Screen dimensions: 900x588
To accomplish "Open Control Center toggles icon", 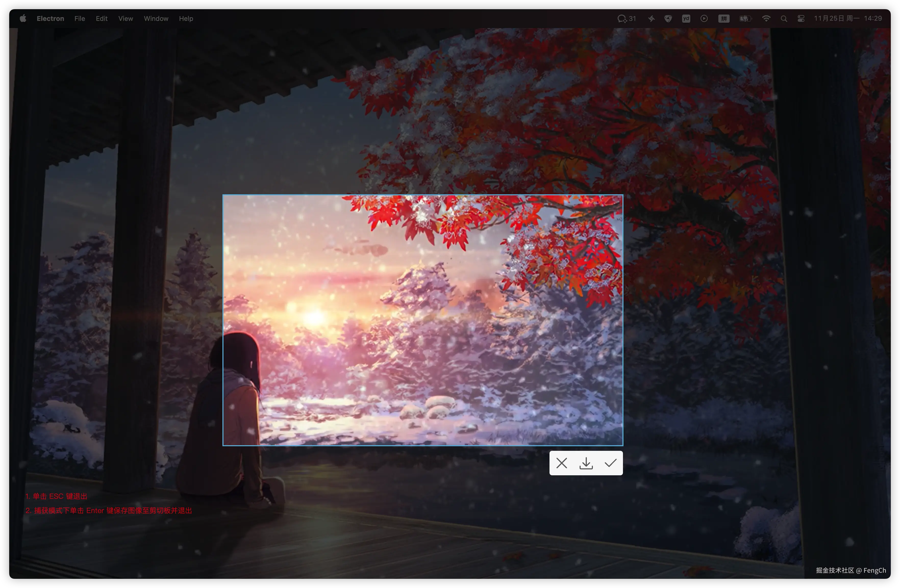I will click(801, 19).
